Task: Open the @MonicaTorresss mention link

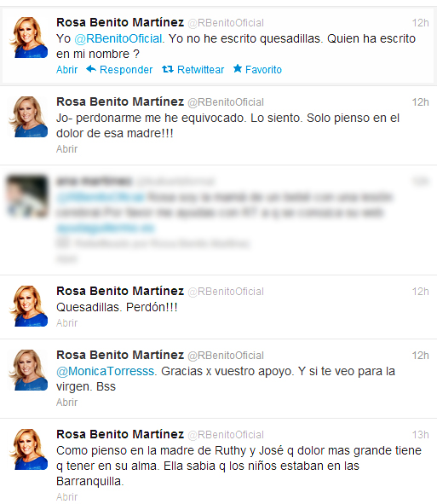Action: (106, 371)
